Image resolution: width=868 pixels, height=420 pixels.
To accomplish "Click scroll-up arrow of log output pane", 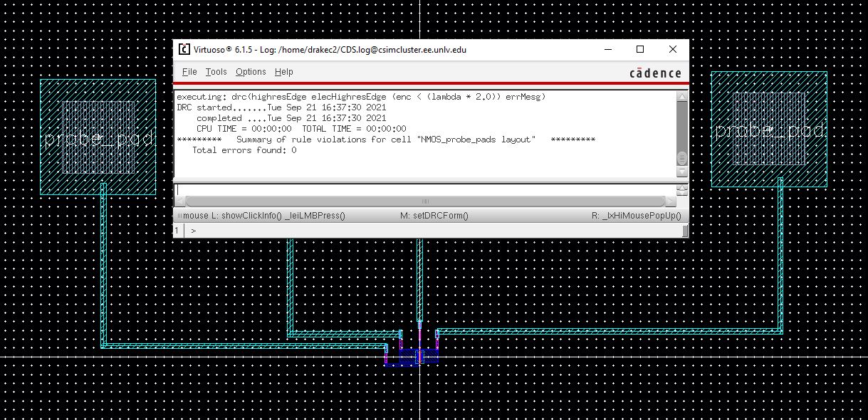I will [x=681, y=96].
